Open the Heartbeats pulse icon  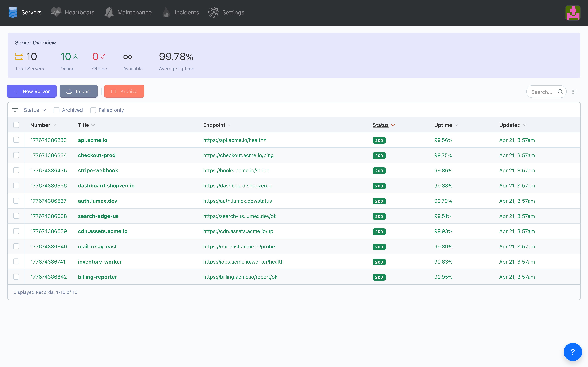coord(56,12)
